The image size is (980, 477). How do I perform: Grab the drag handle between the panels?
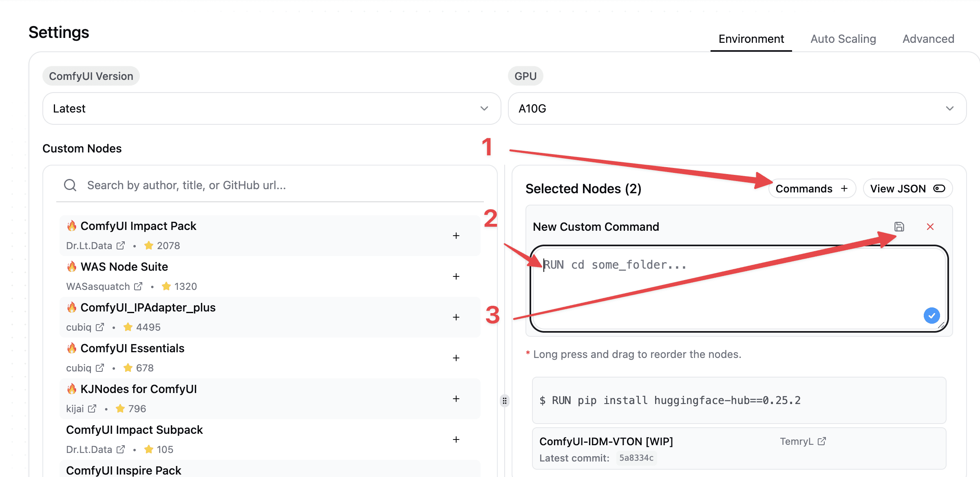[505, 400]
